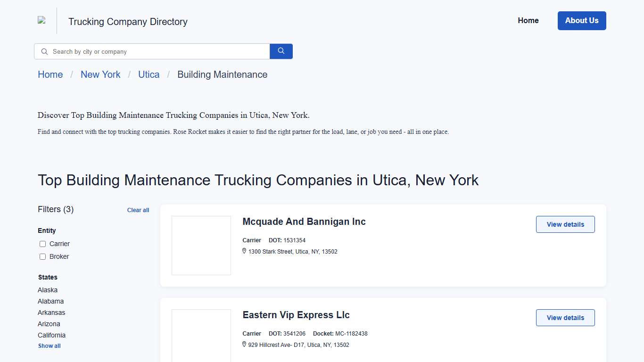The height and width of the screenshot is (362, 644).
Task: Navigate to New York via the breadcrumb
Action: [100, 74]
